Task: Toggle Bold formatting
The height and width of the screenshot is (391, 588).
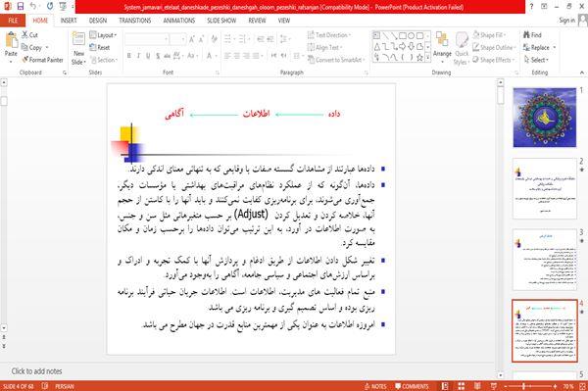Action: (129, 56)
